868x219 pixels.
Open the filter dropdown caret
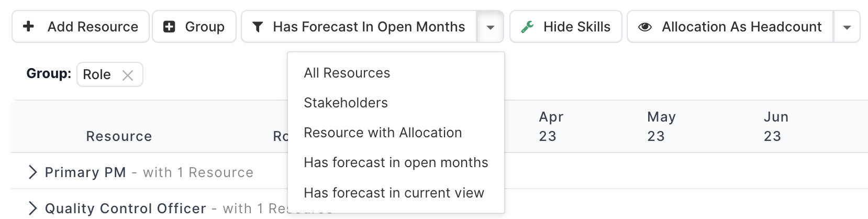(490, 27)
